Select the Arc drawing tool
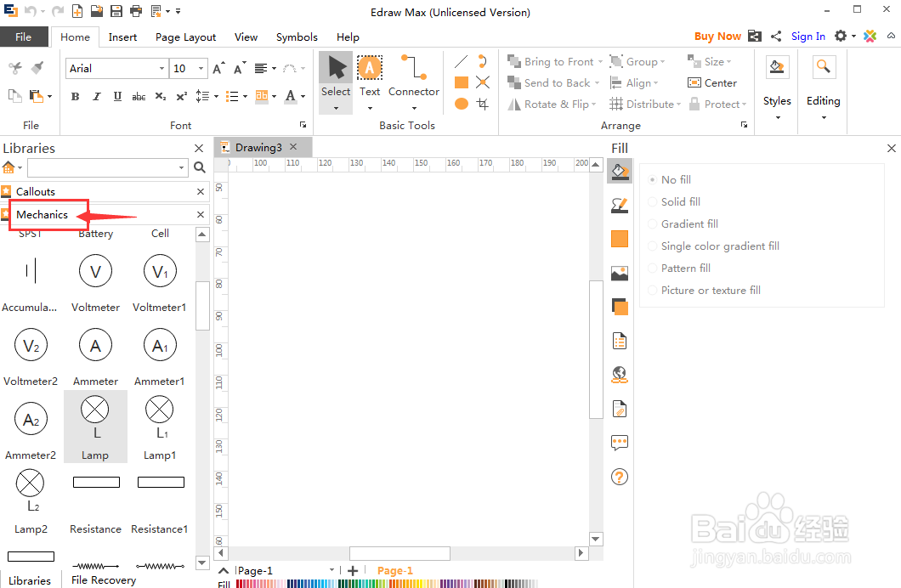 coord(483,61)
